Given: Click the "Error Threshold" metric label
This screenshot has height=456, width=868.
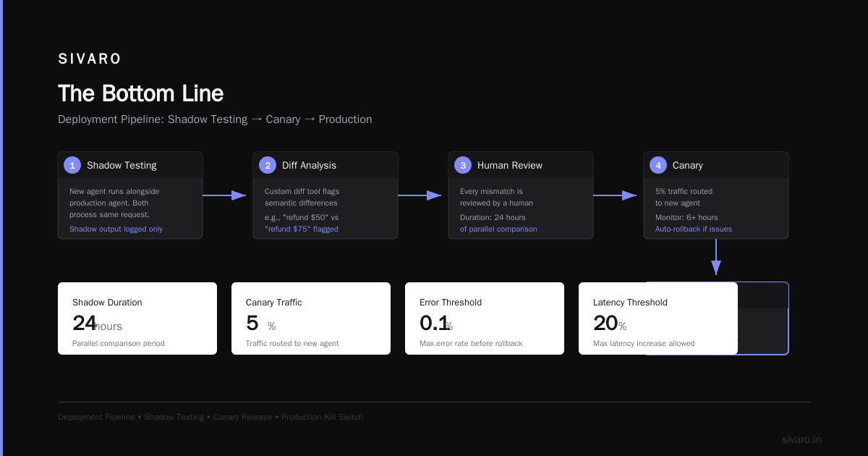Looking at the screenshot, I should (451, 303).
